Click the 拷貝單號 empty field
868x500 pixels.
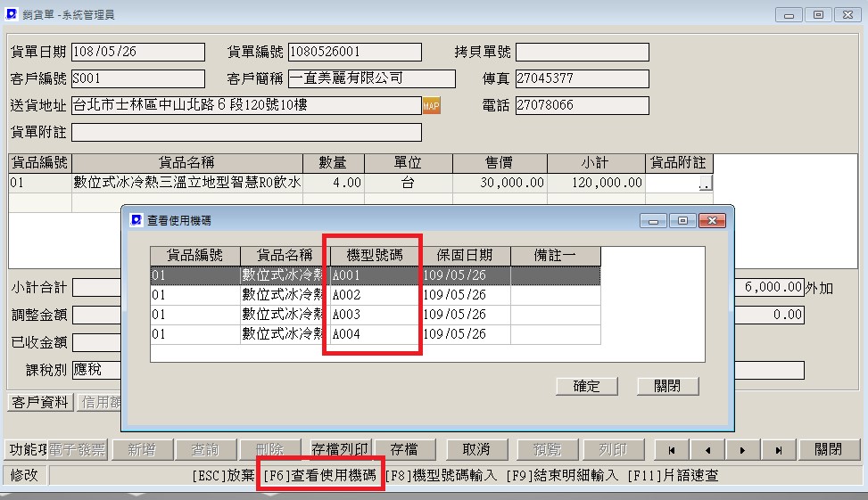click(x=583, y=52)
